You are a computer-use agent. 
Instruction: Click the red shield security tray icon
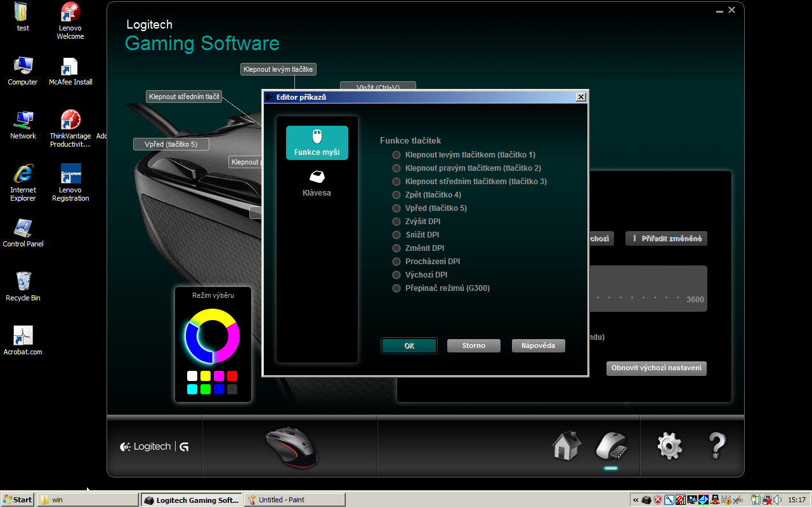(x=658, y=500)
